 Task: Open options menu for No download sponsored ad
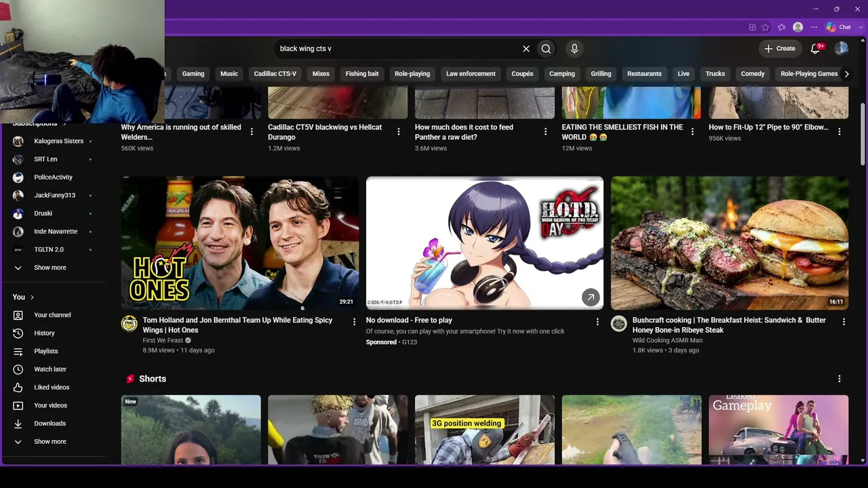point(597,322)
